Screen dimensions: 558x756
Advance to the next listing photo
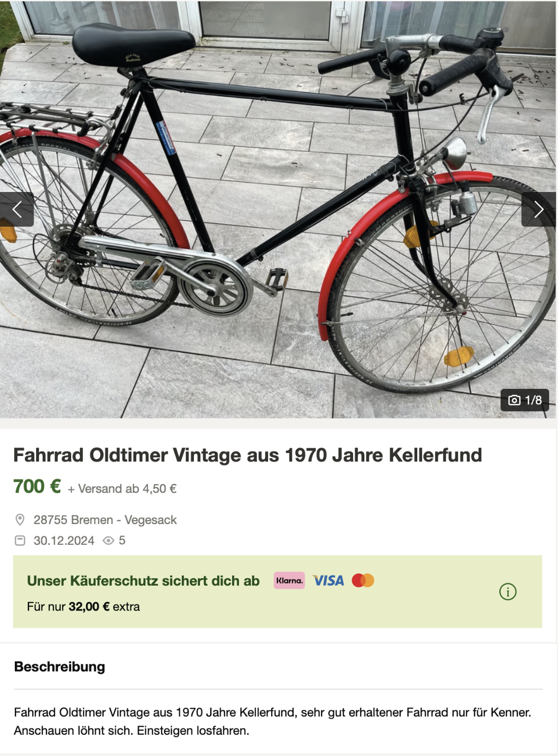[x=539, y=209]
